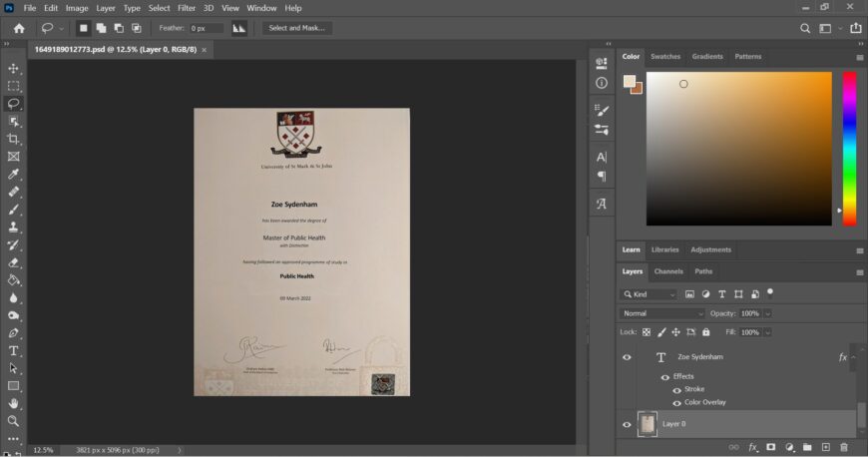Click the Select and Mask button
This screenshot has width=868, height=457.
[296, 28]
